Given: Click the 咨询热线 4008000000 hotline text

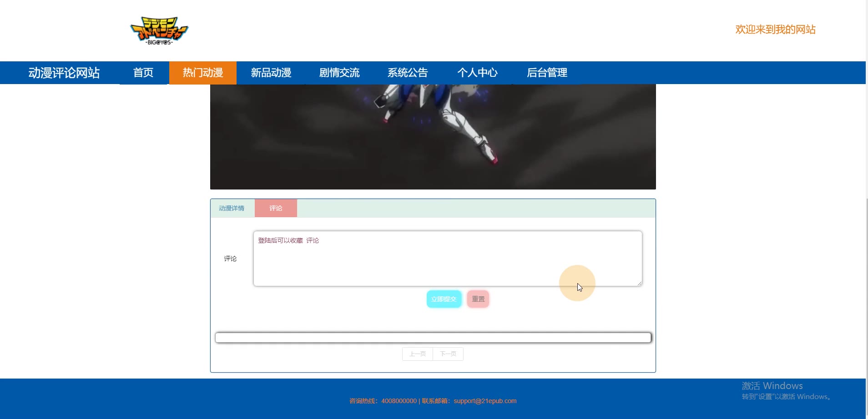Looking at the screenshot, I should (383, 401).
